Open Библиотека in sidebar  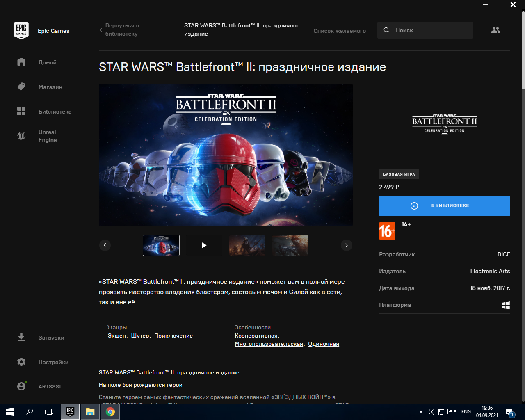(55, 112)
